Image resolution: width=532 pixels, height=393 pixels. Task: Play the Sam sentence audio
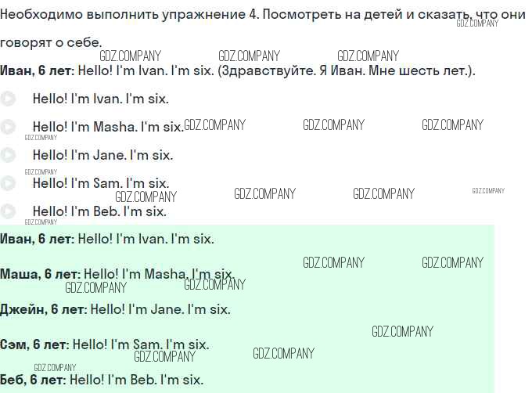(x=8, y=183)
